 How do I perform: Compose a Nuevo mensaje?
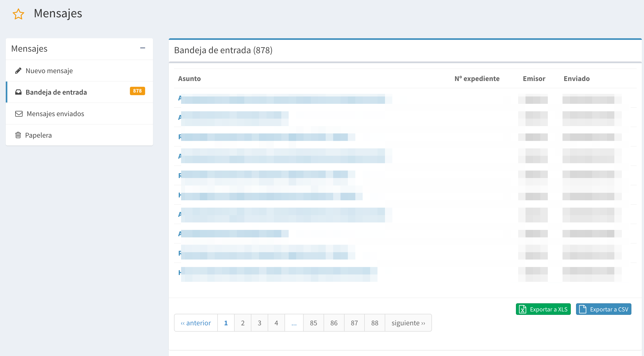pos(49,71)
